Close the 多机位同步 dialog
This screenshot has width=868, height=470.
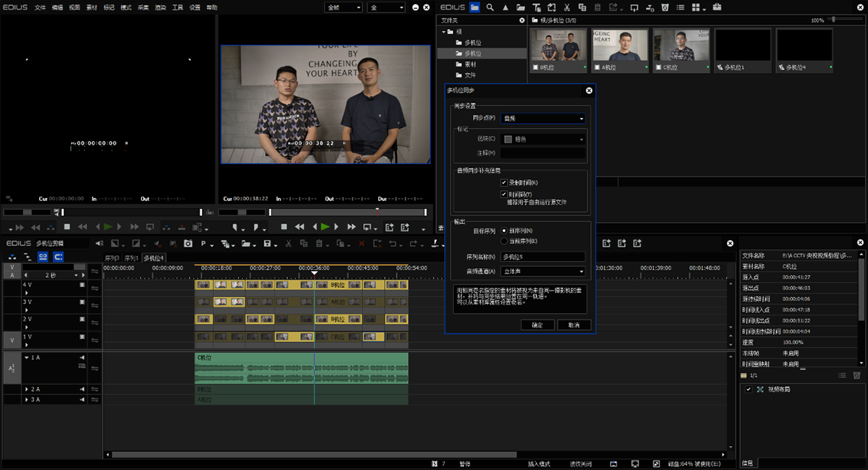(589, 90)
